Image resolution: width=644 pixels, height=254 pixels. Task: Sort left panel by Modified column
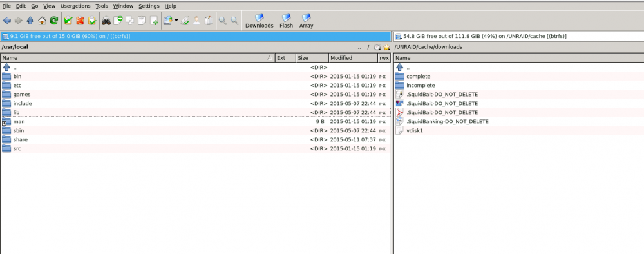tap(353, 58)
